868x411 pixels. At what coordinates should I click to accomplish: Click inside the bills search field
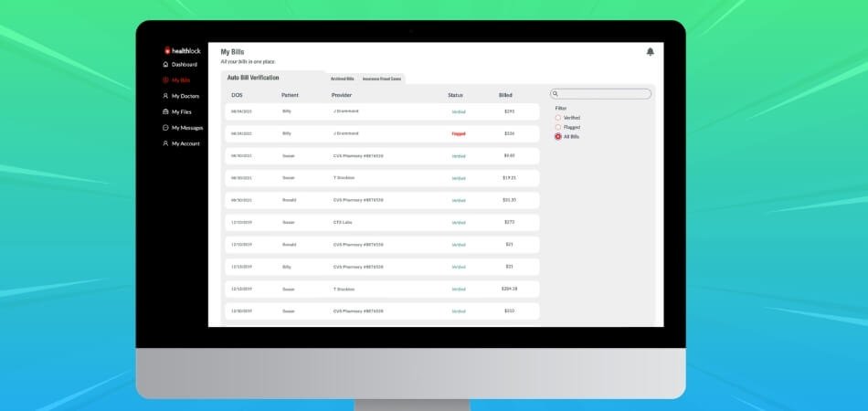click(600, 94)
